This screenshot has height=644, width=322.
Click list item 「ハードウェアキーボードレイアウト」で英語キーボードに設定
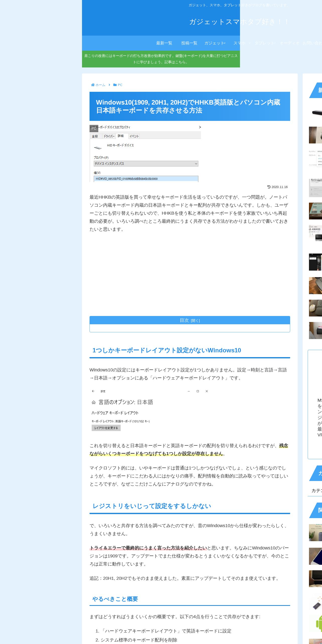166,631
